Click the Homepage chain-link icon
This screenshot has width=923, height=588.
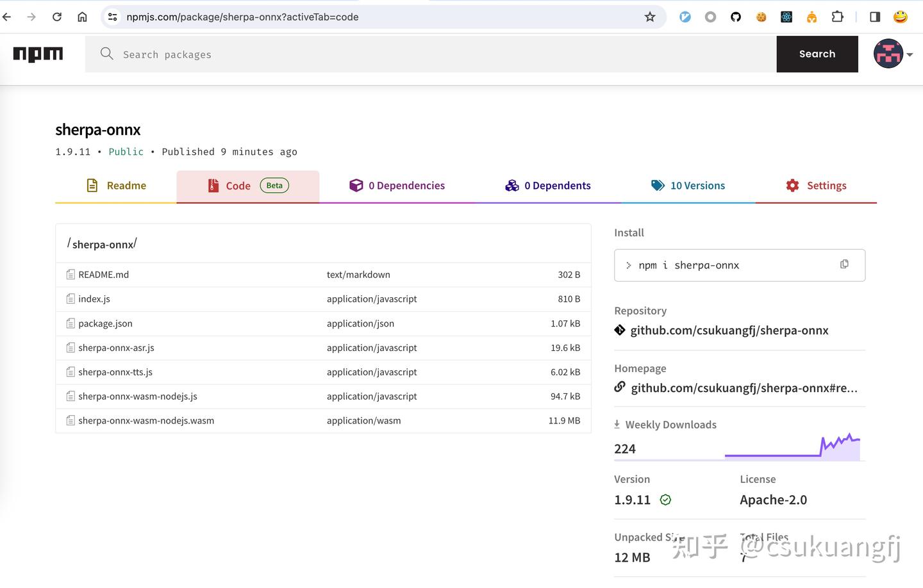tap(619, 387)
